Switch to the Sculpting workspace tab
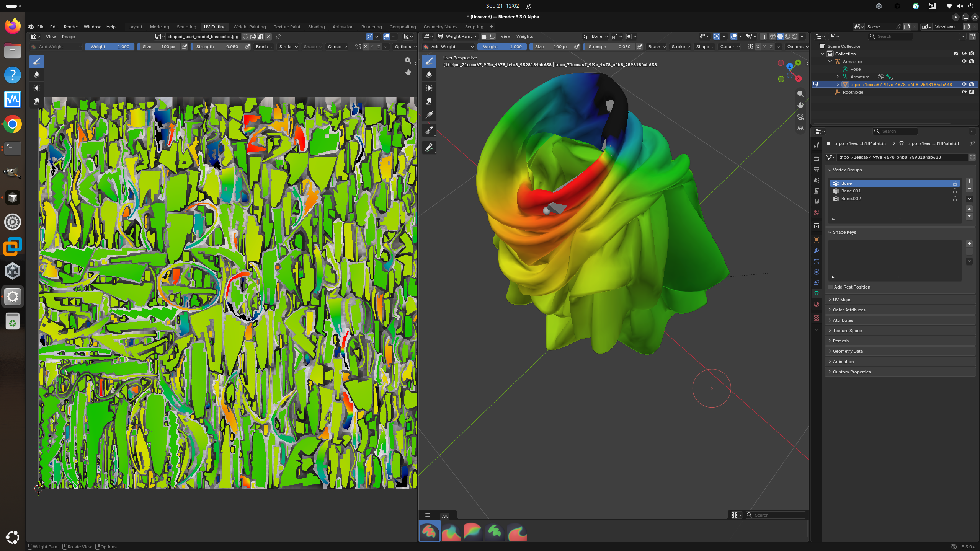 click(x=186, y=27)
